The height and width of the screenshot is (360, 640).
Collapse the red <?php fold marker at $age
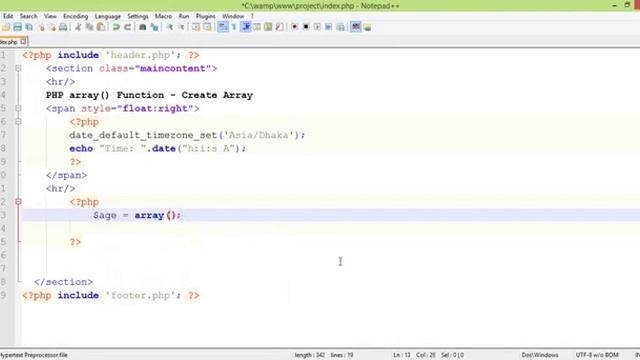18,202
